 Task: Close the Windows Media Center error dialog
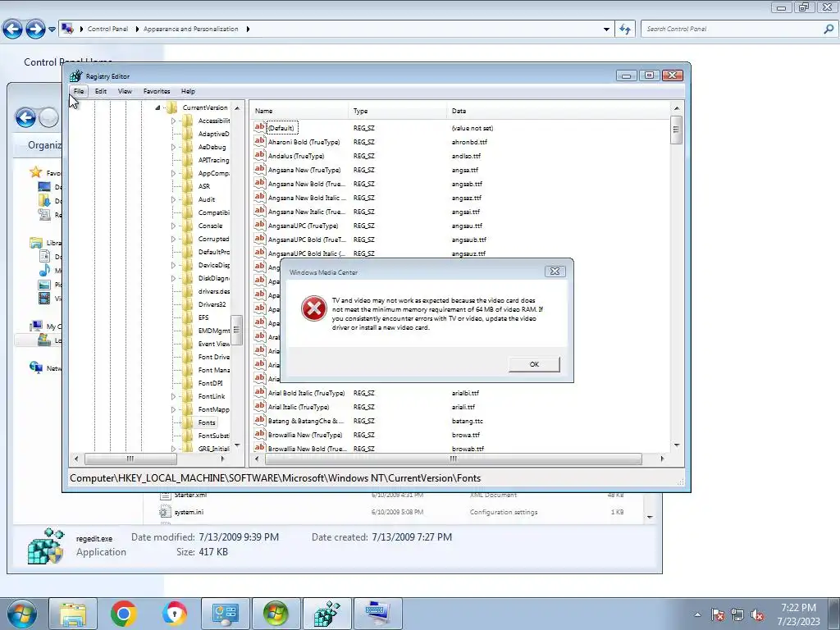[x=555, y=272]
